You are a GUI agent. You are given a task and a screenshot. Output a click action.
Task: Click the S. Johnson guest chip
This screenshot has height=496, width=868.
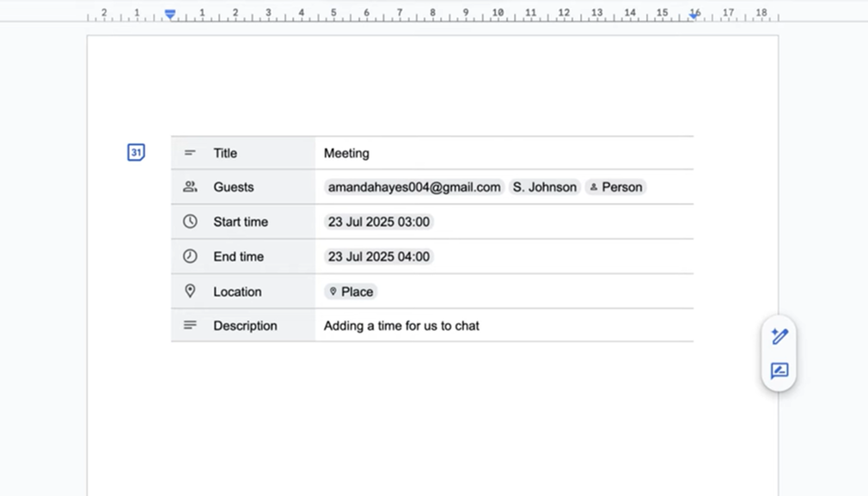pyautogui.click(x=544, y=187)
